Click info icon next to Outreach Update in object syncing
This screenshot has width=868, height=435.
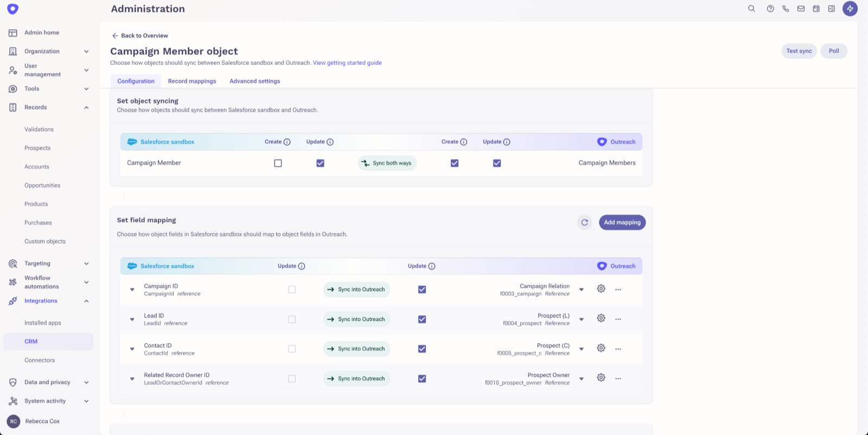click(x=507, y=142)
